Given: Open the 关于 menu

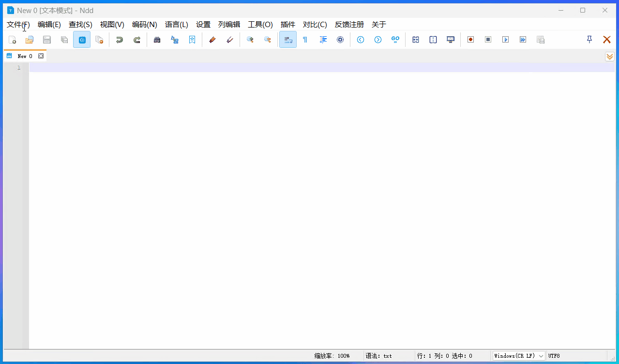Looking at the screenshot, I should 379,25.
